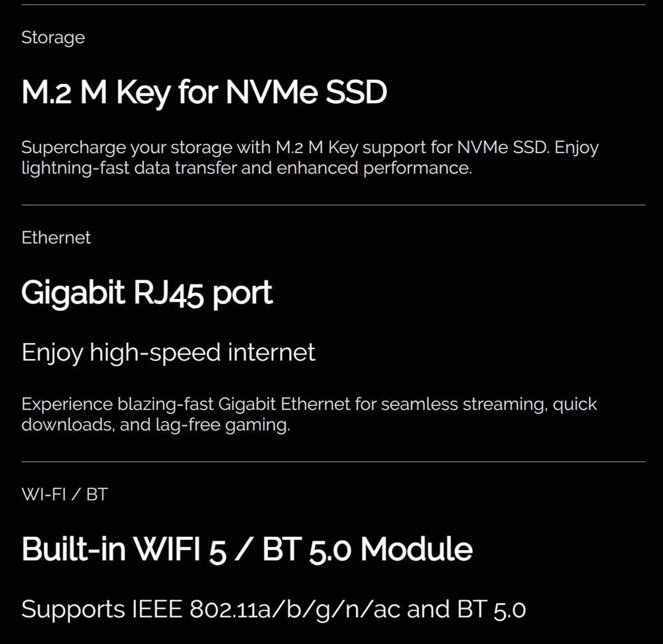Select the "M.2 M Key for NVMe SSD" heading

[x=204, y=91]
